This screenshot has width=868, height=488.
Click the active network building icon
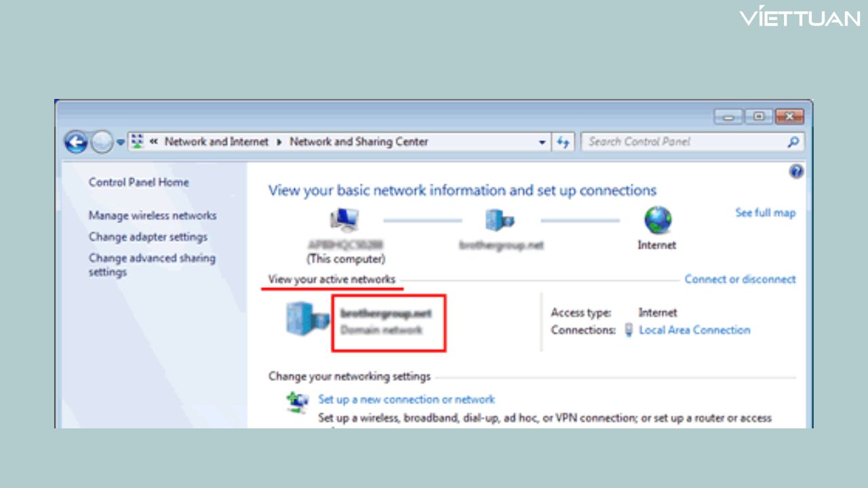click(x=307, y=319)
